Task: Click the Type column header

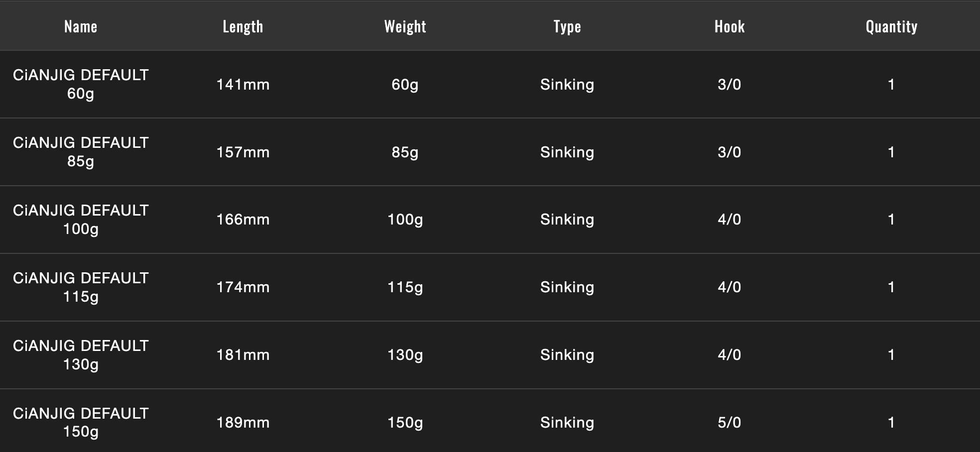Action: pos(567,26)
